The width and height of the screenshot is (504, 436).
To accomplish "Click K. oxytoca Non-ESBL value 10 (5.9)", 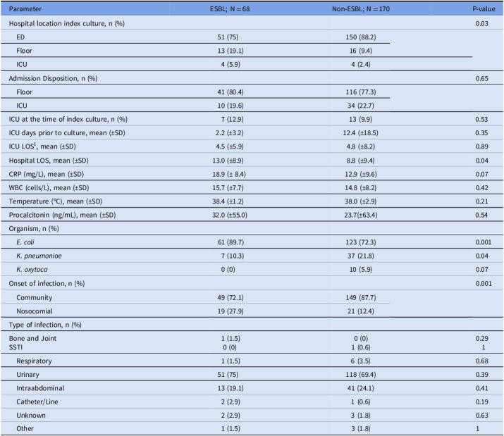I will coord(361,270).
